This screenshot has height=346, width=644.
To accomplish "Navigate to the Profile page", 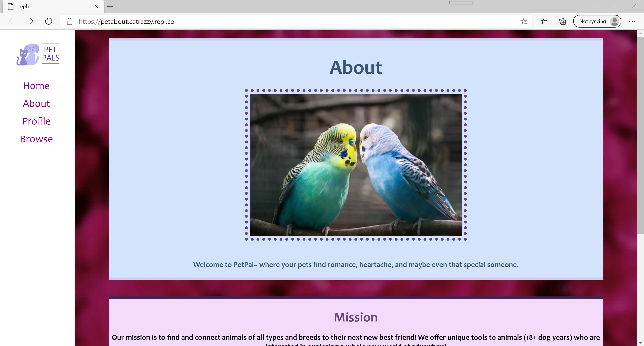I will 37,121.
